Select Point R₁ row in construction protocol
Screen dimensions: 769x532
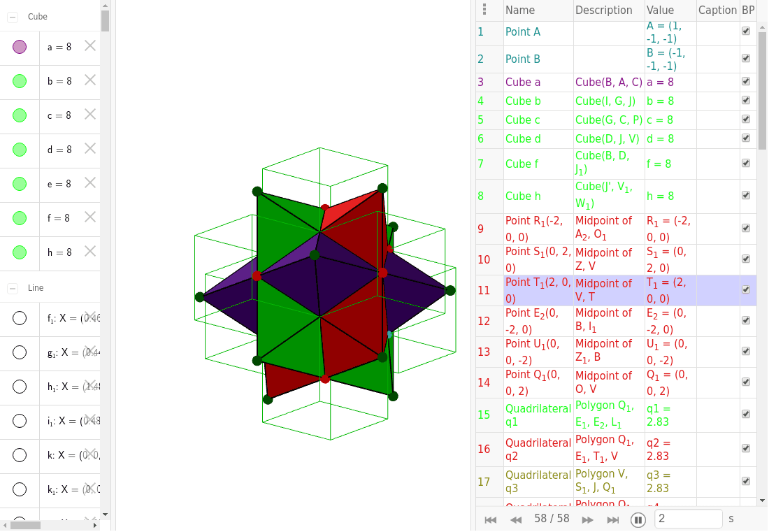[616, 229]
